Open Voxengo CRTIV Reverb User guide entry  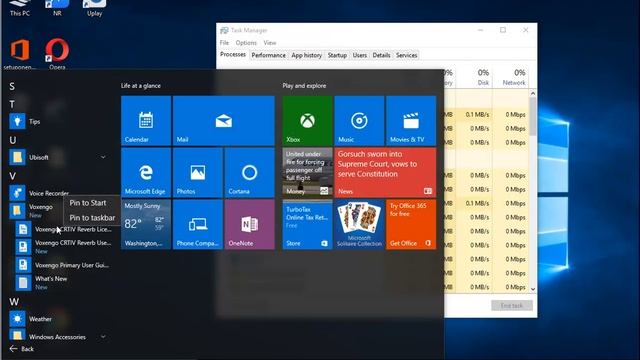[x=63, y=247]
